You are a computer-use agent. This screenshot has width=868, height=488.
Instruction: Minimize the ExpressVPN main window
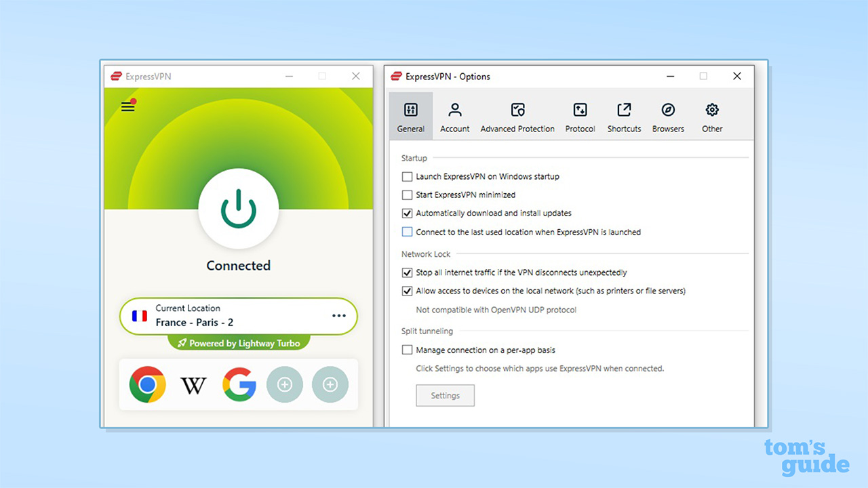[x=289, y=77]
